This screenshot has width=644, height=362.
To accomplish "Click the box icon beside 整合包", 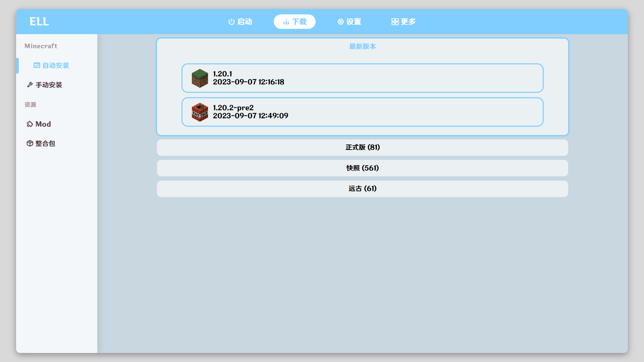I will 30,143.
